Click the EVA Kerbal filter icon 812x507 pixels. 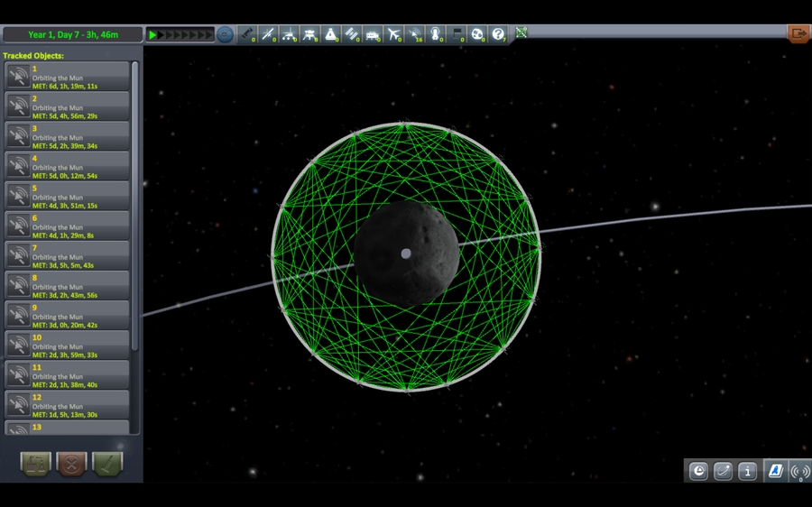[436, 34]
